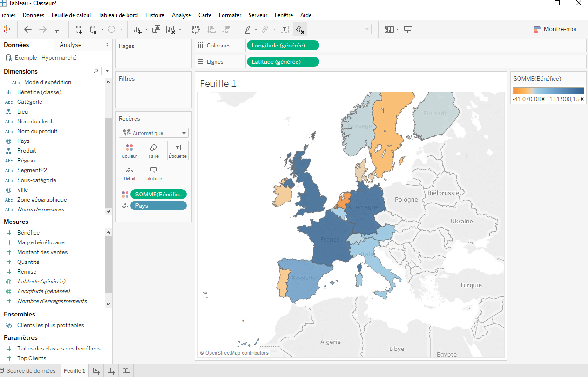This screenshot has width=588, height=377.
Task: Open the show/hide cards dropdown arrow
Action: (397, 30)
